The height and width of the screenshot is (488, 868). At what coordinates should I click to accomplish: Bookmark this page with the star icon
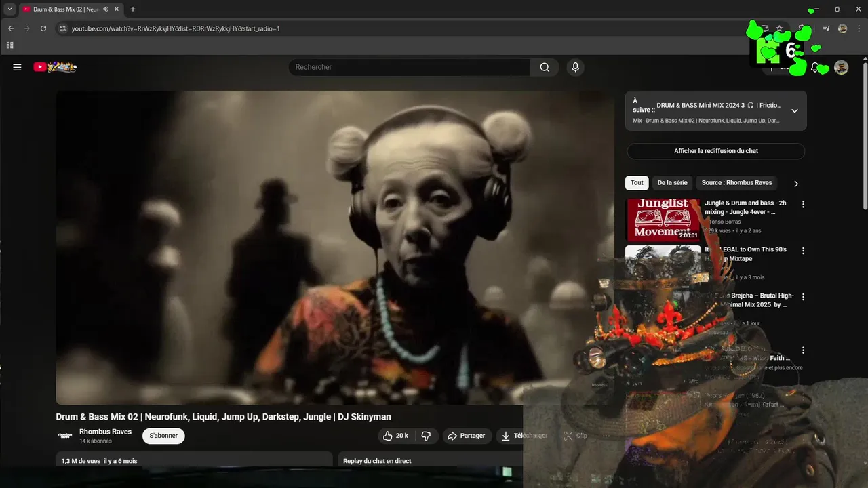pos(779,28)
